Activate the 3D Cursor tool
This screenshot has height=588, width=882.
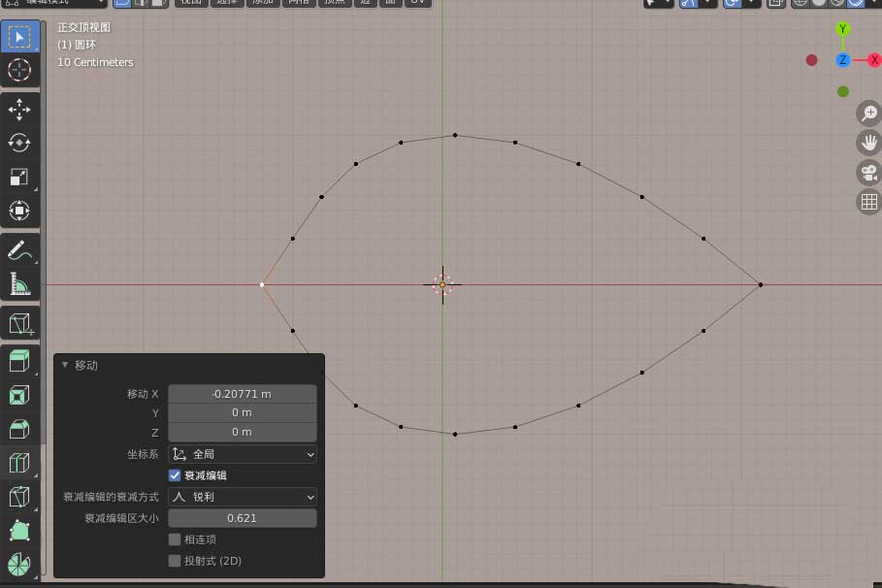[x=19, y=70]
